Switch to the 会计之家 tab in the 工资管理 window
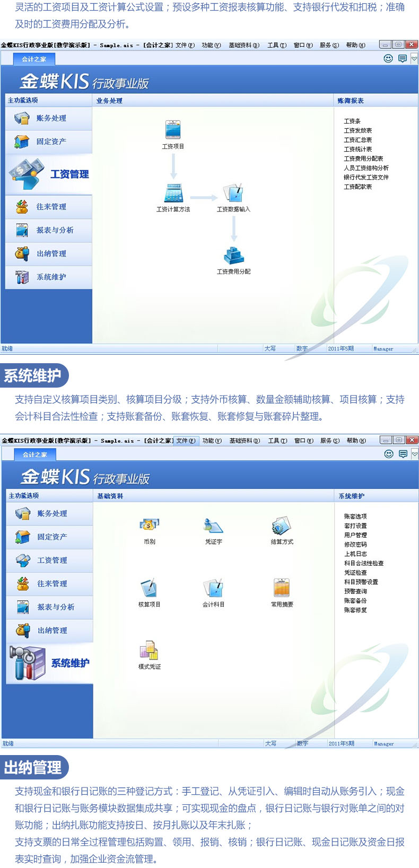Viewport: 419px width, 868px height. pos(34,59)
